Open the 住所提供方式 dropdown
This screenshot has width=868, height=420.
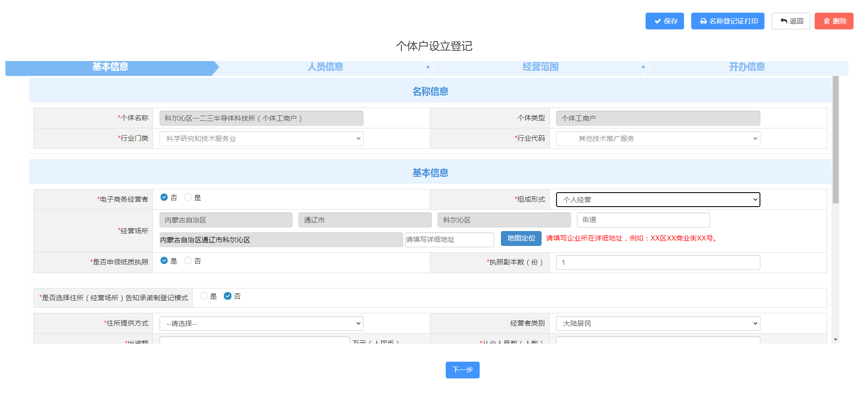(261, 324)
